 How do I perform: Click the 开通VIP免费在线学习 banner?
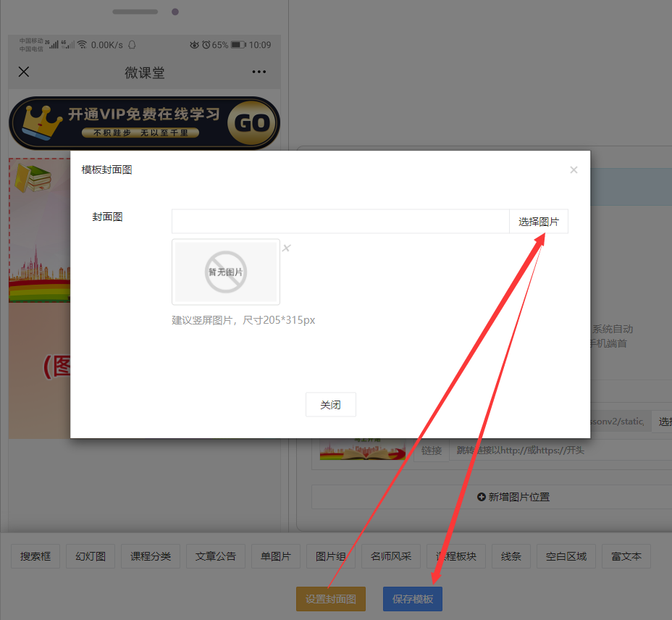click(x=144, y=123)
